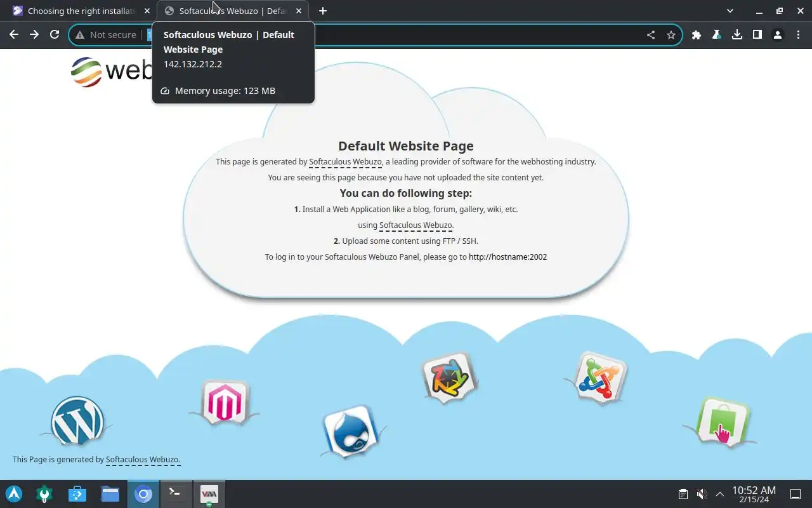Click the 'Memory usage: 123 MB' text
Viewport: 812px width, 508px height.
coord(225,91)
